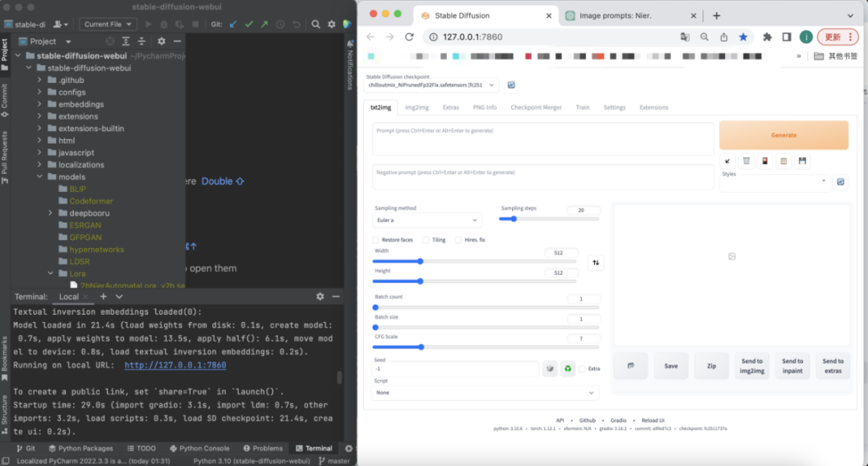The height and width of the screenshot is (466, 868).
Task: Switch to the img2img tab
Action: pyautogui.click(x=417, y=108)
